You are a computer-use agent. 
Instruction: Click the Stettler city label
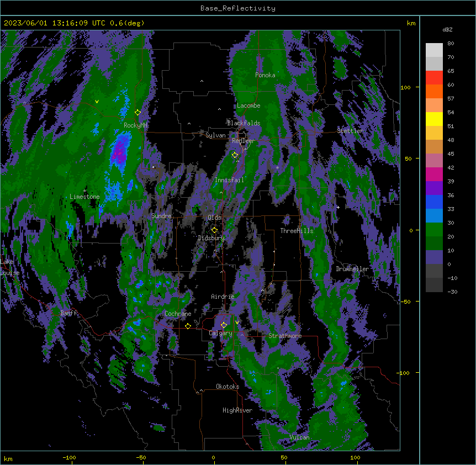350,131
